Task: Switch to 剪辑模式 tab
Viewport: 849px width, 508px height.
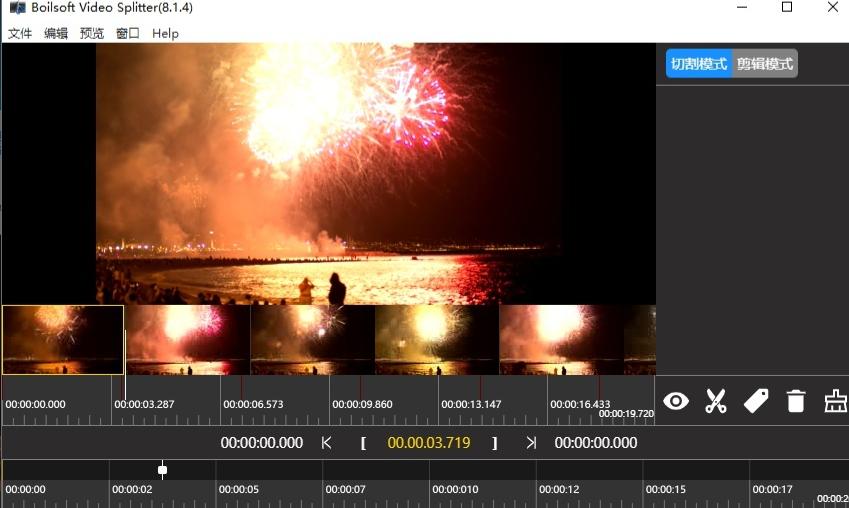Action: 765,63
